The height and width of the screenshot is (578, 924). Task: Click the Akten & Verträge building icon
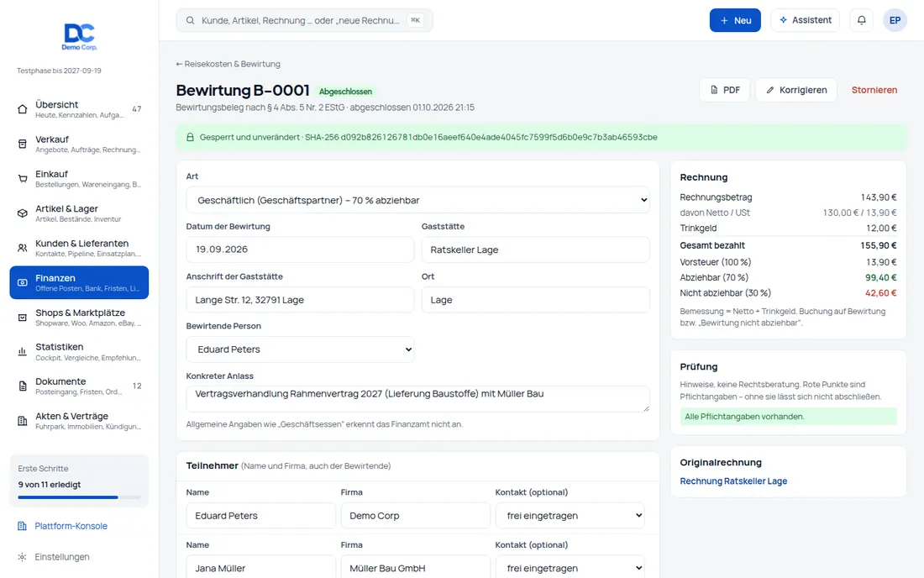click(x=23, y=421)
